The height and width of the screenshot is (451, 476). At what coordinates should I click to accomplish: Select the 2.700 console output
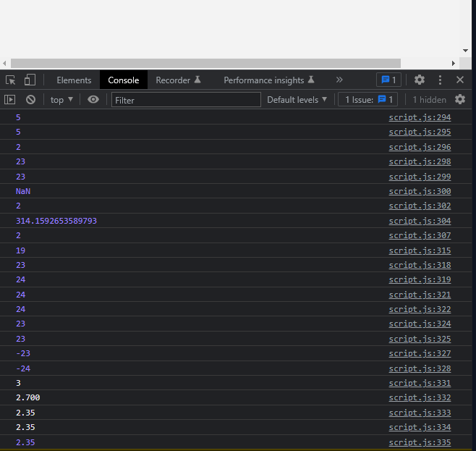pyautogui.click(x=28, y=398)
